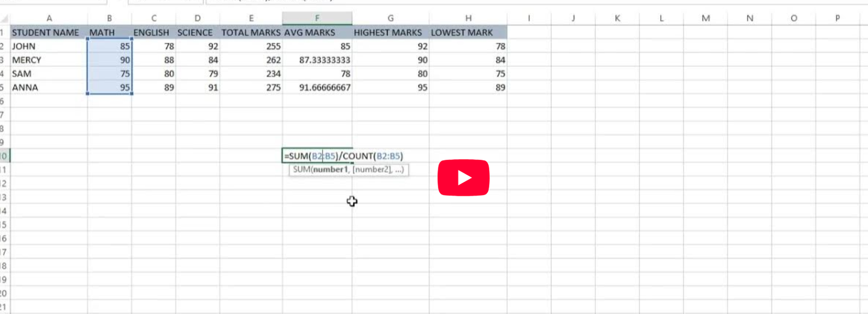Click the STUDENT NAME header cell
The height and width of the screenshot is (314, 868).
click(46, 33)
